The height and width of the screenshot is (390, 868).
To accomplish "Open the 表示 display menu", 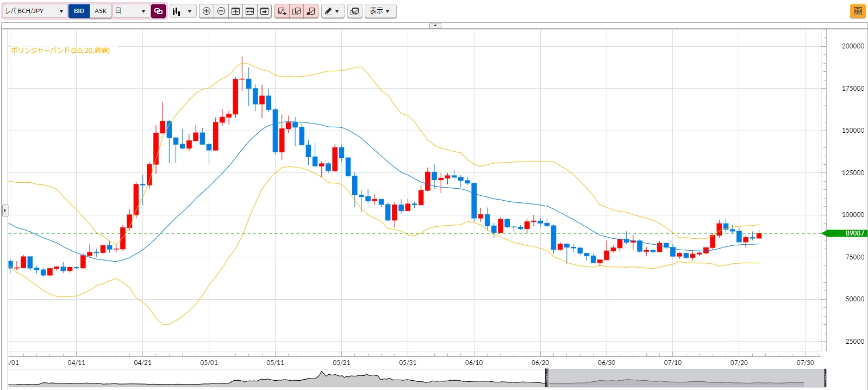I will coord(380,11).
